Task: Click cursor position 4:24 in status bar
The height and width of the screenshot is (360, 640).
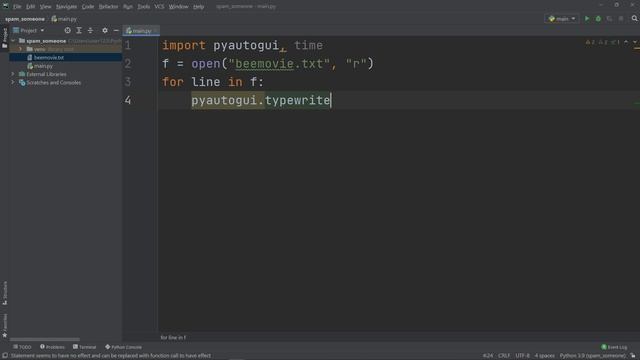Action: (488, 356)
